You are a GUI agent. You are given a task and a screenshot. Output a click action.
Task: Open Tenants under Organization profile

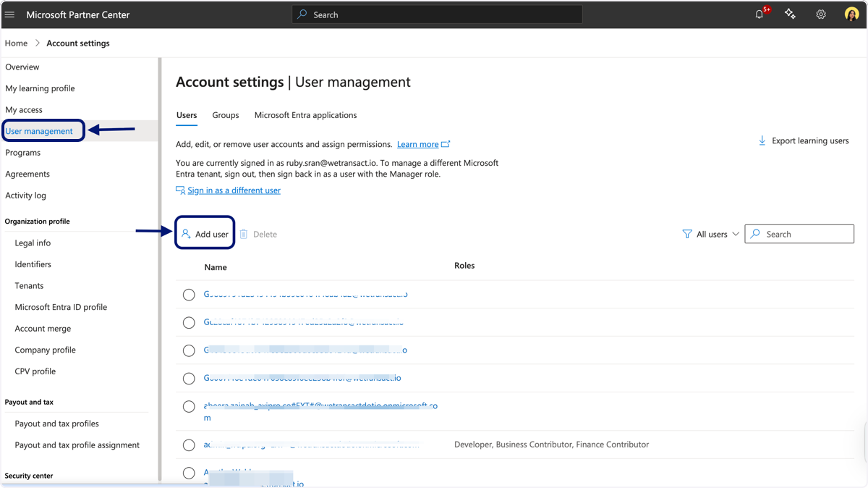(29, 286)
